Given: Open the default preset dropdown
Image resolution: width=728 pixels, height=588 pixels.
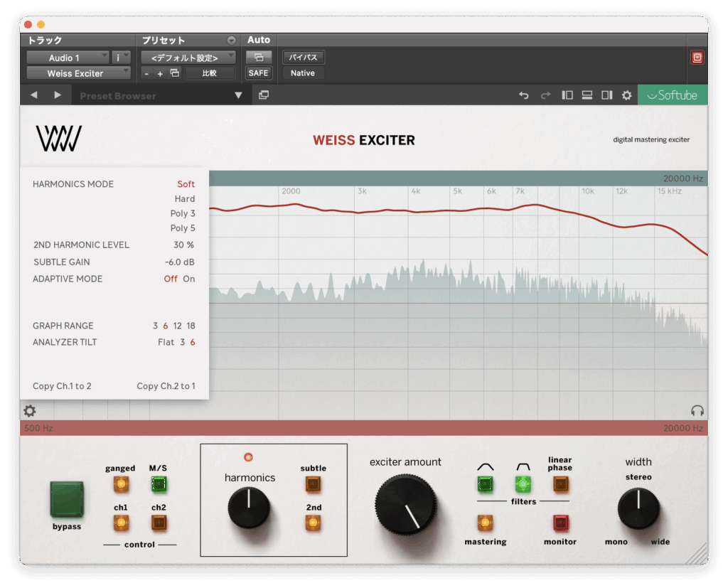Looking at the screenshot, I should click(x=188, y=58).
